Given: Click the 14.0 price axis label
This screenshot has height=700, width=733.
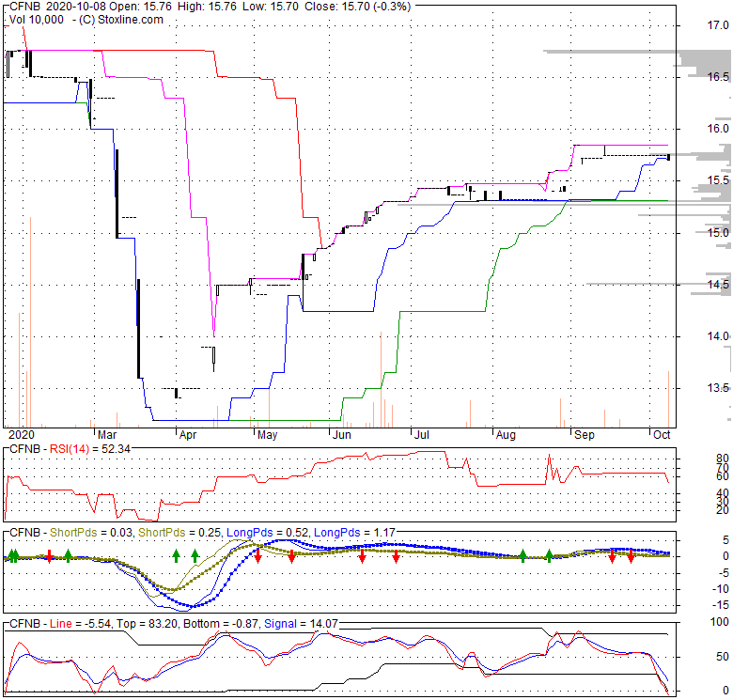Looking at the screenshot, I should [x=718, y=336].
